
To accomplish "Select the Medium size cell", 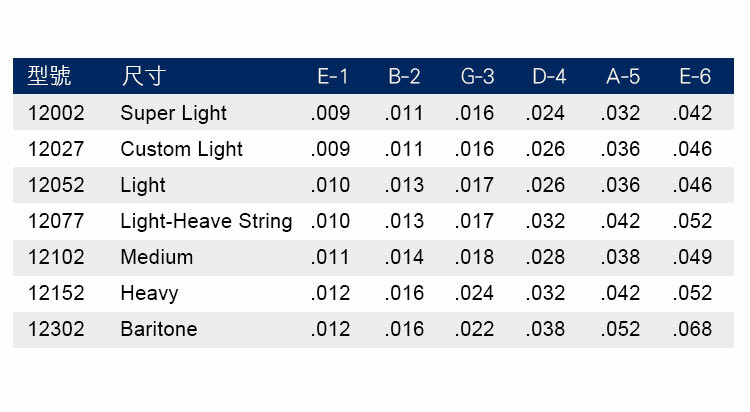I will [x=156, y=257].
